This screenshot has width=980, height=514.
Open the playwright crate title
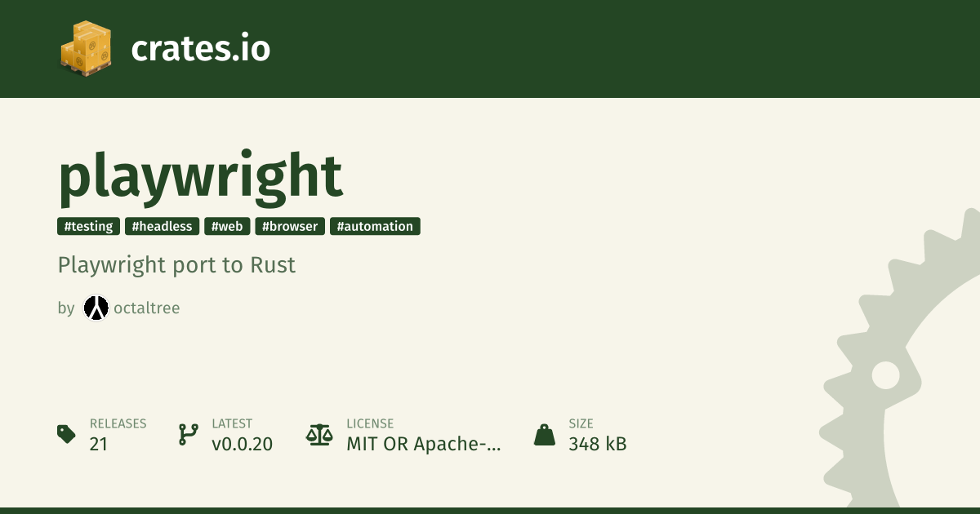coord(200,175)
